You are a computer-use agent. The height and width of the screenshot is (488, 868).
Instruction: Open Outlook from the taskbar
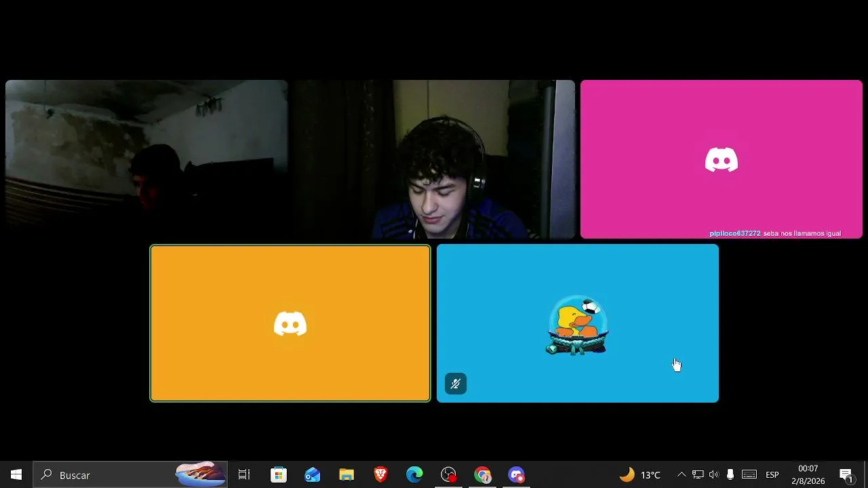(313, 475)
